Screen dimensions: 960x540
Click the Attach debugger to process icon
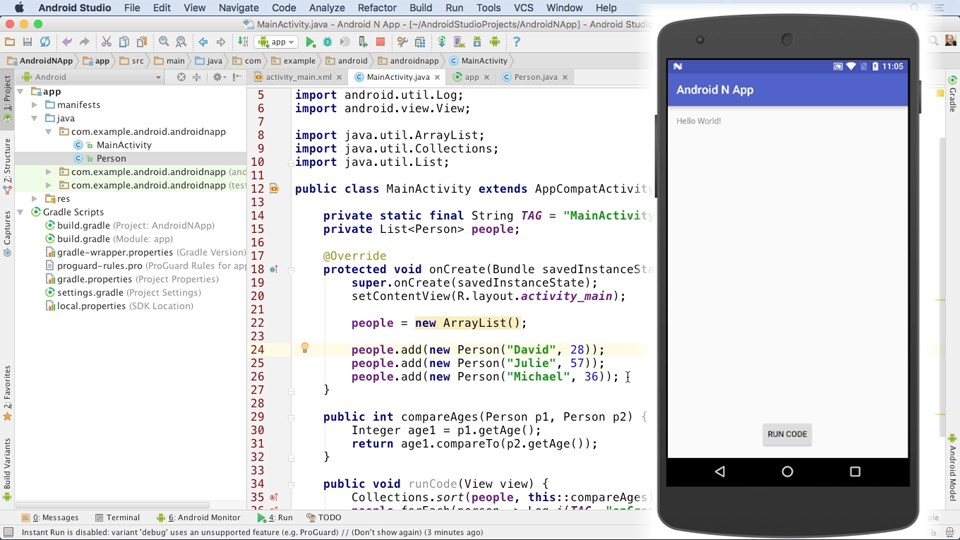(x=363, y=42)
